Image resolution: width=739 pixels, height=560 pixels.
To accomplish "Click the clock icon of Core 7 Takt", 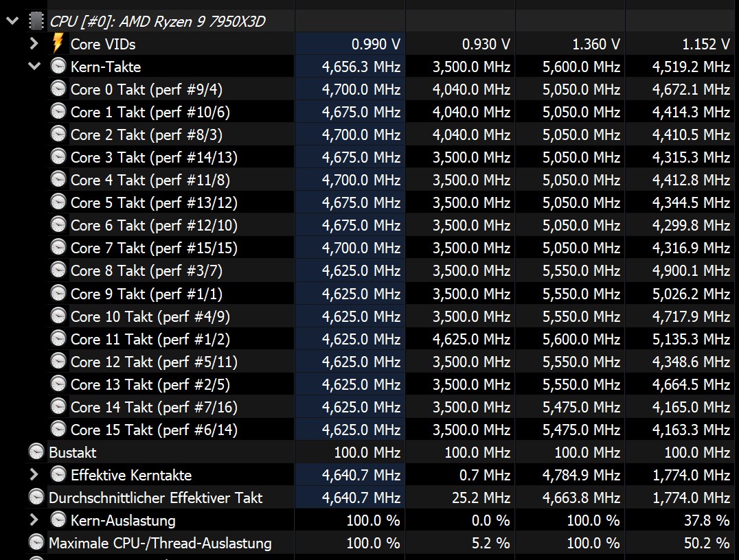I will (x=58, y=247).
